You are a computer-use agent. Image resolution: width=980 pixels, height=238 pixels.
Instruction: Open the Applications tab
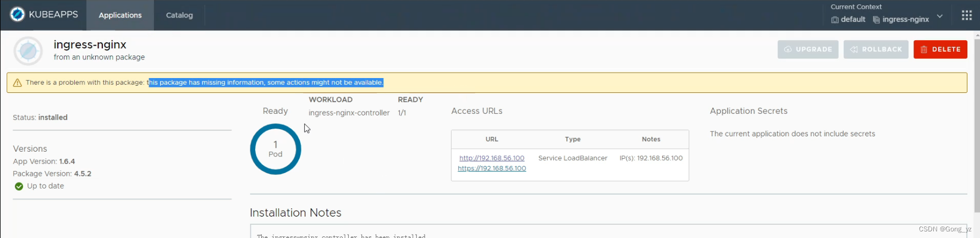click(x=120, y=15)
